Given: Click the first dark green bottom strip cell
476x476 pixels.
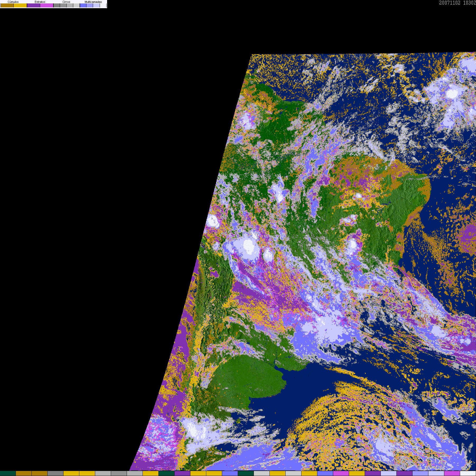Looking at the screenshot, I should [8, 473].
